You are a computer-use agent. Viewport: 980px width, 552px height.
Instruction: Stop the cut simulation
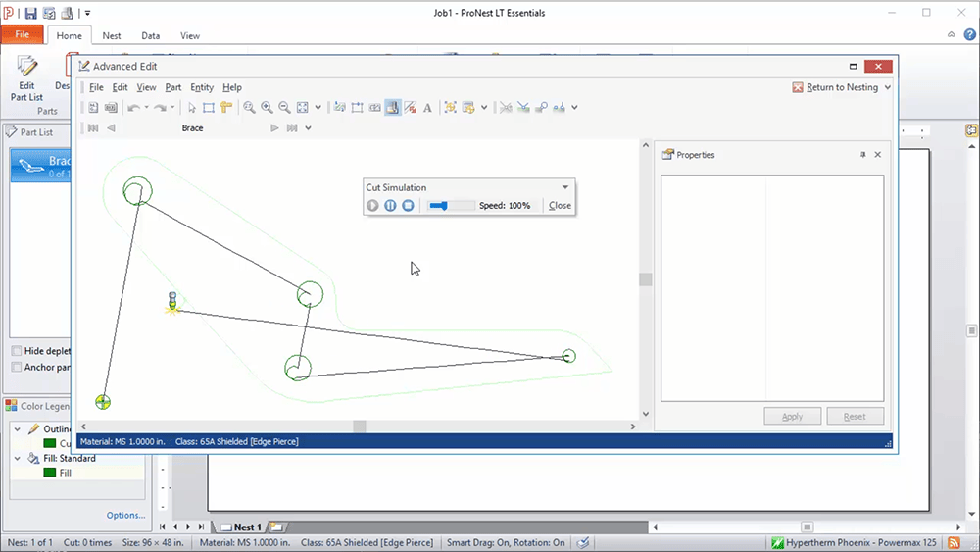click(408, 206)
